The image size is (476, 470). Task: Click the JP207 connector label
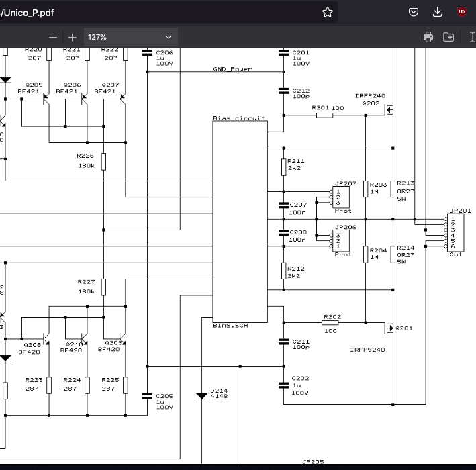click(346, 183)
